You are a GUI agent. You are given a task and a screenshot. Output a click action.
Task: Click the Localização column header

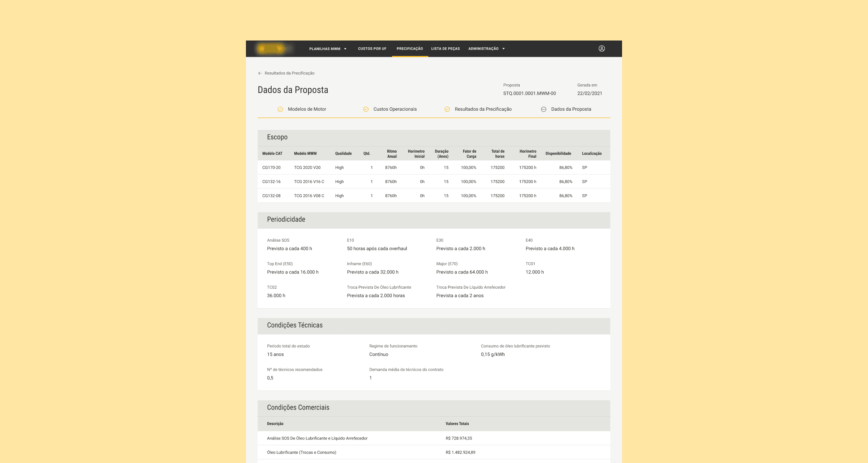pos(592,153)
